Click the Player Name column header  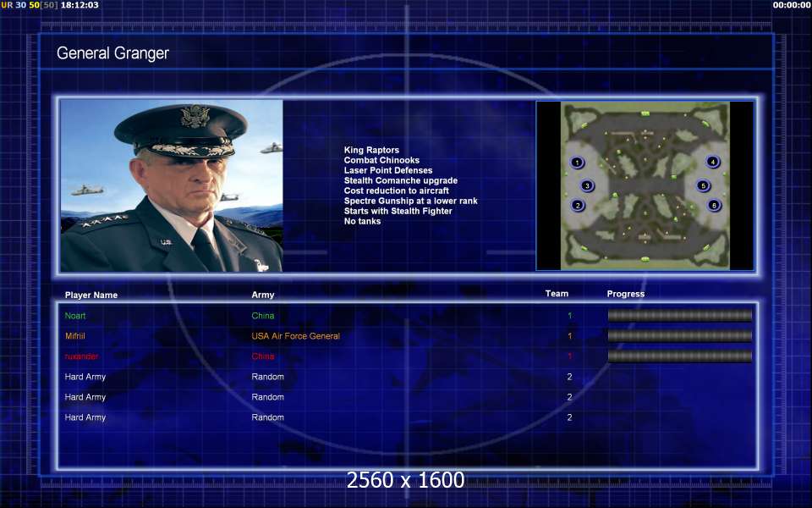tap(91, 295)
